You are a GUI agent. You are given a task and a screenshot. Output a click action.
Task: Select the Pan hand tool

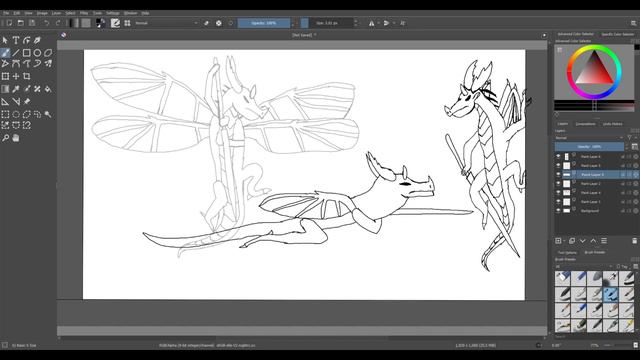coord(16,138)
